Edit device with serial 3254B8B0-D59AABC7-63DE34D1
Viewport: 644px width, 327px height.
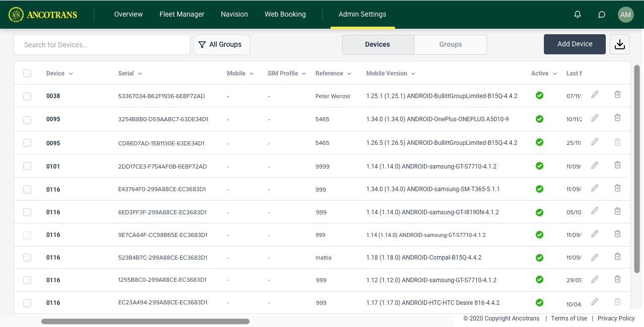click(x=595, y=118)
